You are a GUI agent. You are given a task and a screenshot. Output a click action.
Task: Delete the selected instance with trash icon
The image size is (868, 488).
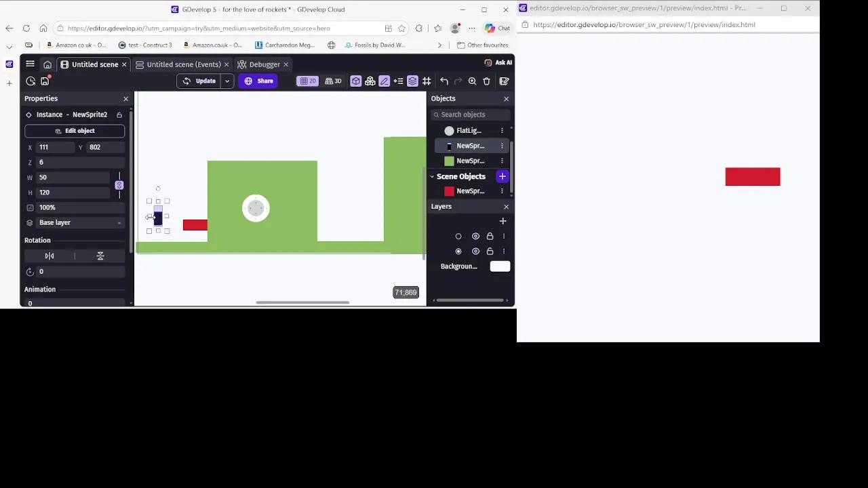(x=487, y=81)
